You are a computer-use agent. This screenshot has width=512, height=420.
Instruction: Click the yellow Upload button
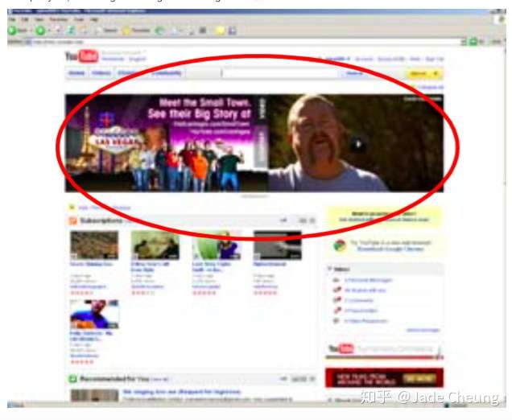point(424,74)
